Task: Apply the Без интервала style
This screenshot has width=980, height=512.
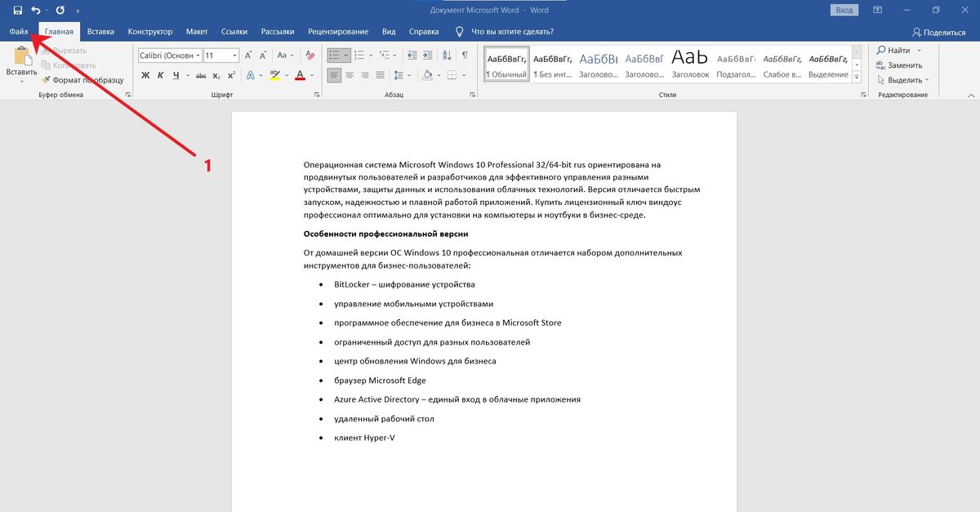Action: coord(553,65)
